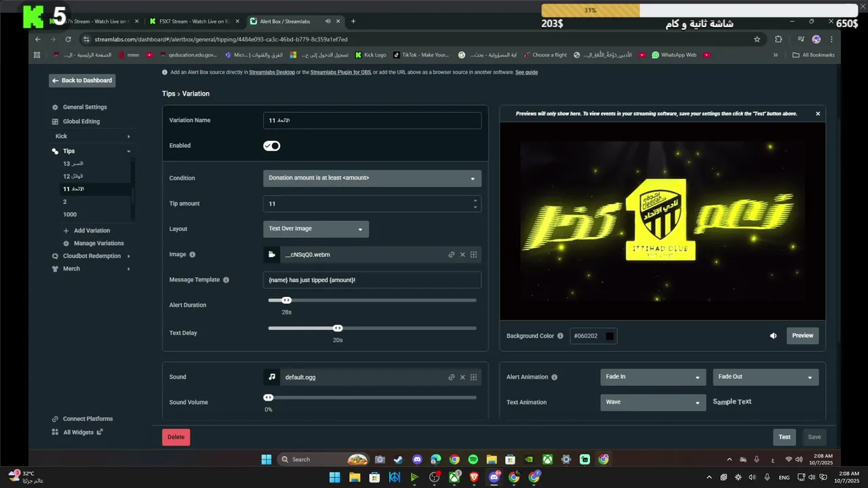Click the Spotify icon in the inner taskbar
The image size is (868, 488).
[473, 460]
